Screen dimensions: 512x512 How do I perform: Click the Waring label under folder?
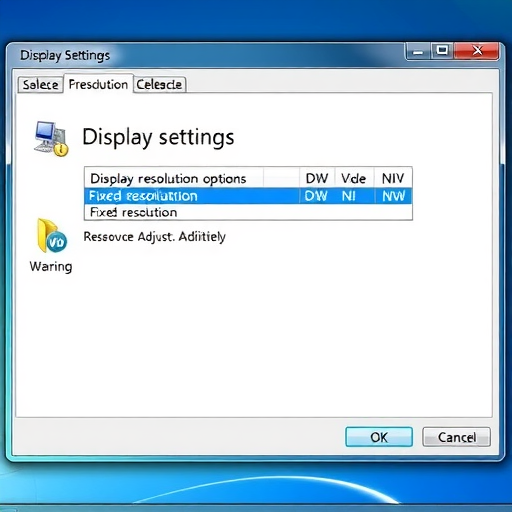coord(51,267)
